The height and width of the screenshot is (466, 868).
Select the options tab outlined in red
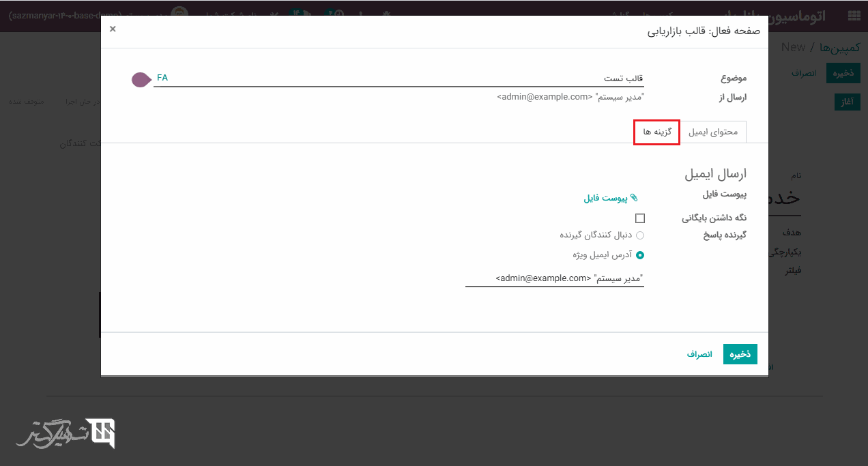[656, 132]
